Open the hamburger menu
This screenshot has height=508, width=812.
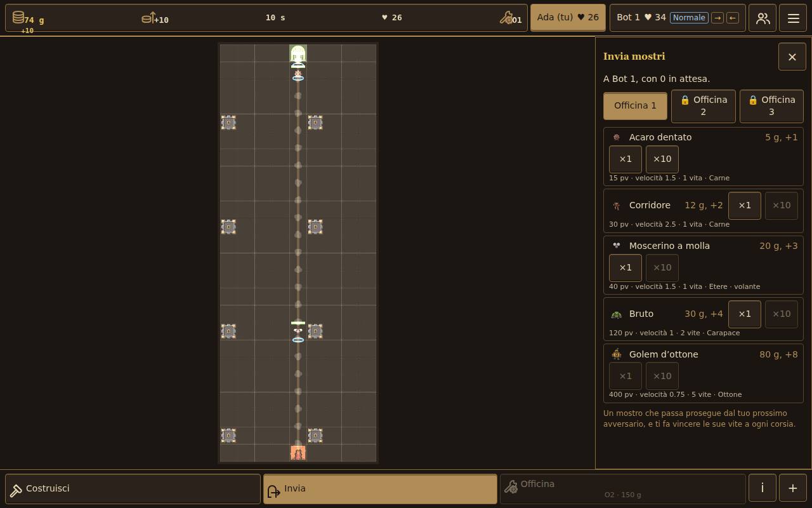(793, 18)
